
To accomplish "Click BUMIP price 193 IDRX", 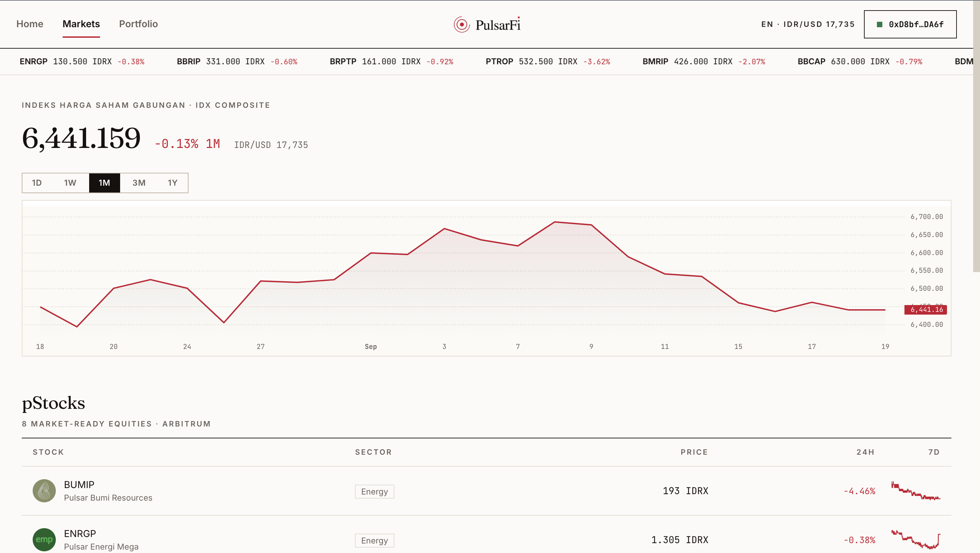I will tap(686, 491).
